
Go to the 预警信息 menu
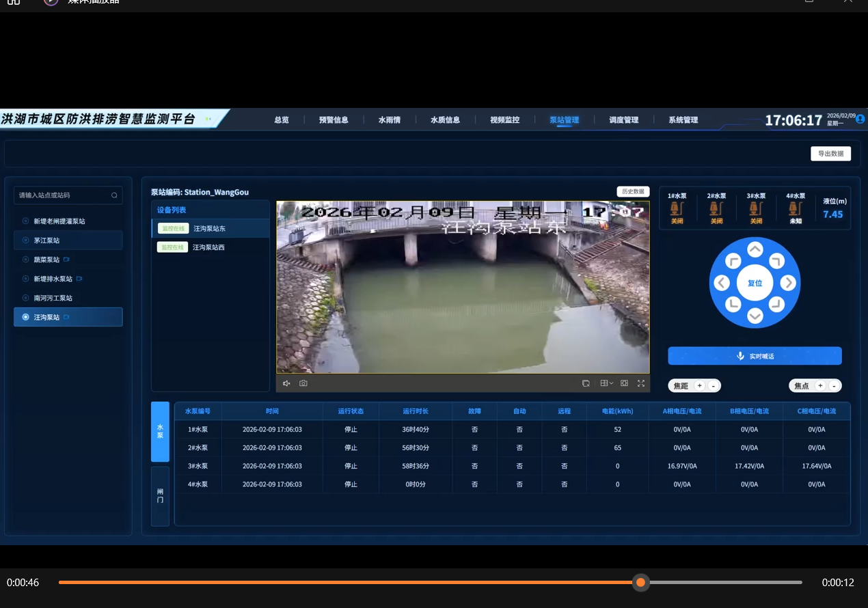(334, 120)
